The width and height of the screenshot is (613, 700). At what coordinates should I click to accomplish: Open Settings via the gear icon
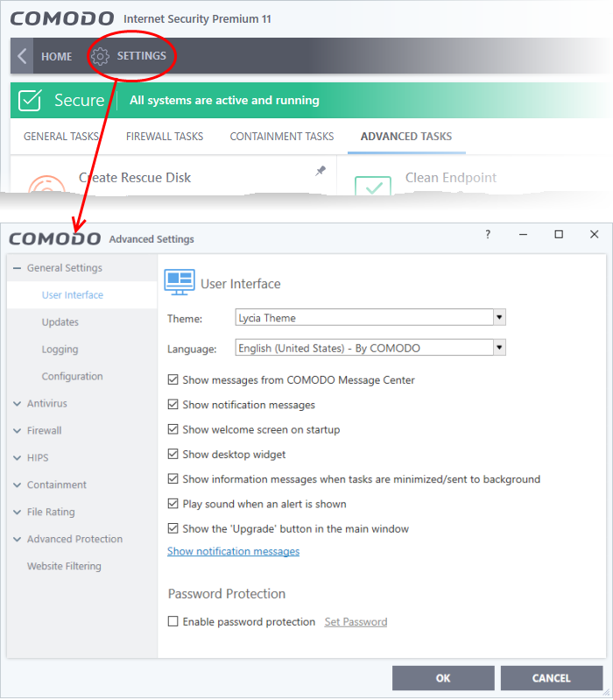click(x=100, y=56)
